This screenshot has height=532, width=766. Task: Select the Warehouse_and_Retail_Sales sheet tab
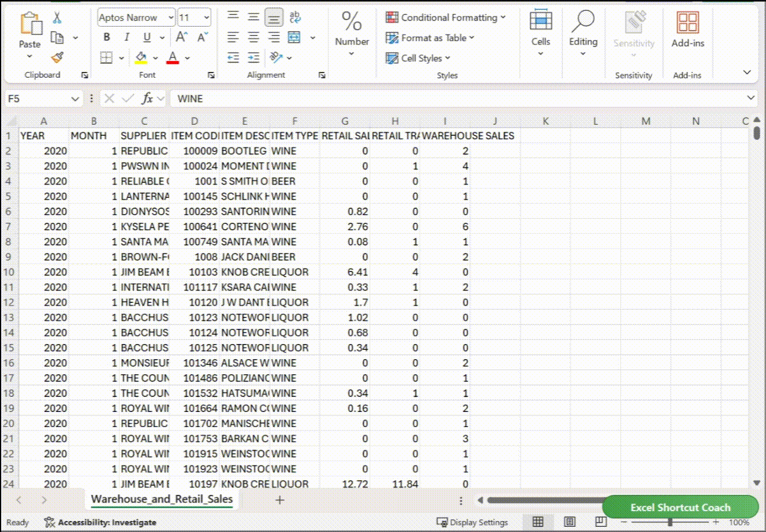[162, 499]
